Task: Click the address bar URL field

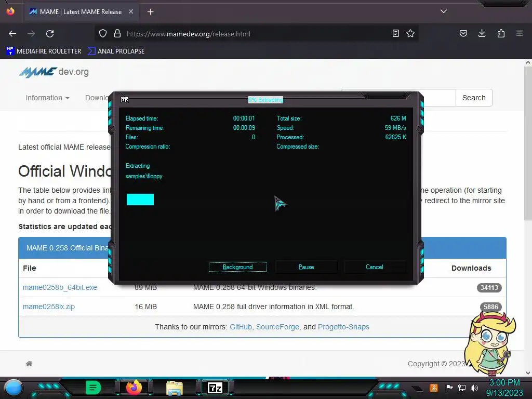Action: (x=256, y=34)
